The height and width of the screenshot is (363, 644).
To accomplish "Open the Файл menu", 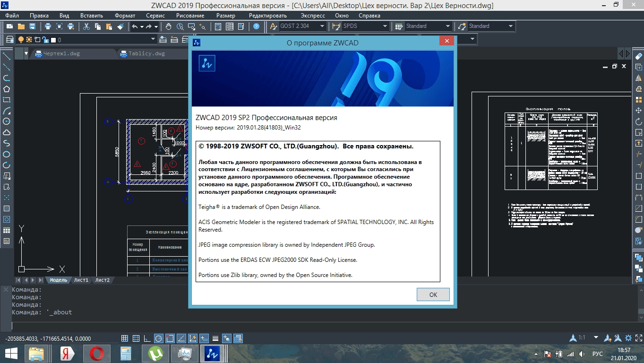I will (13, 16).
